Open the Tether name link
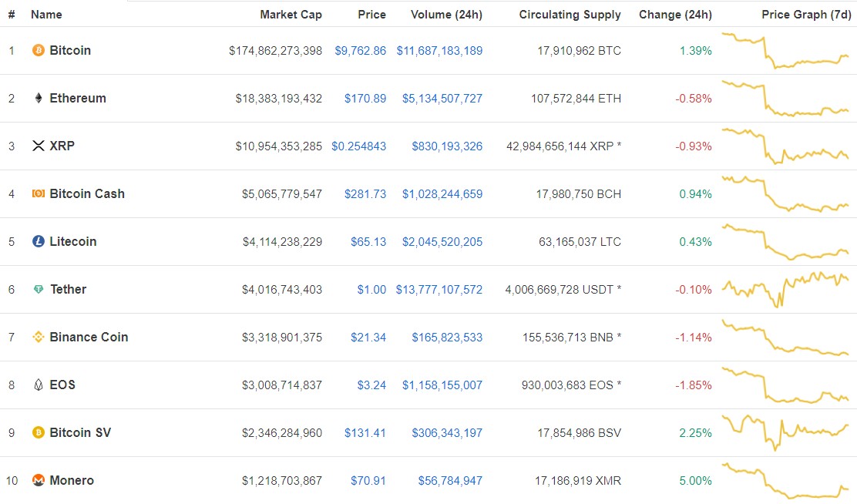The width and height of the screenshot is (857, 504). click(x=69, y=289)
